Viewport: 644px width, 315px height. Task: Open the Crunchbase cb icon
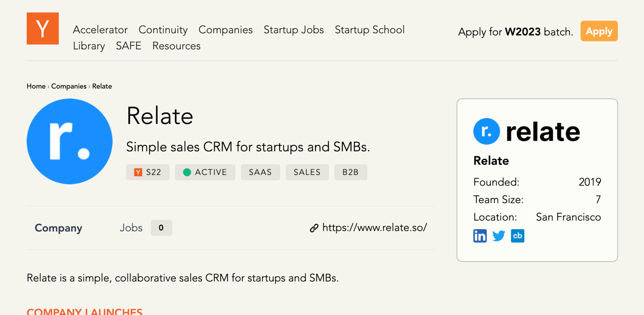coord(517,236)
